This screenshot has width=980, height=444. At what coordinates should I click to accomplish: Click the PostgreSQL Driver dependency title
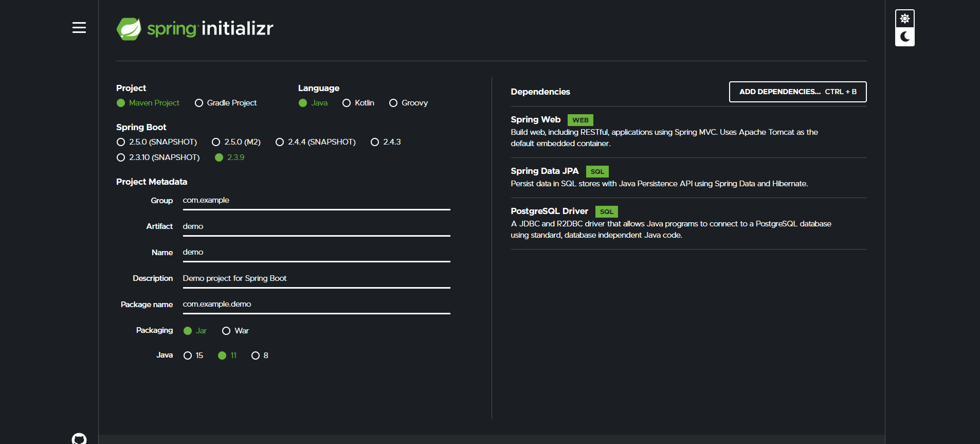549,211
